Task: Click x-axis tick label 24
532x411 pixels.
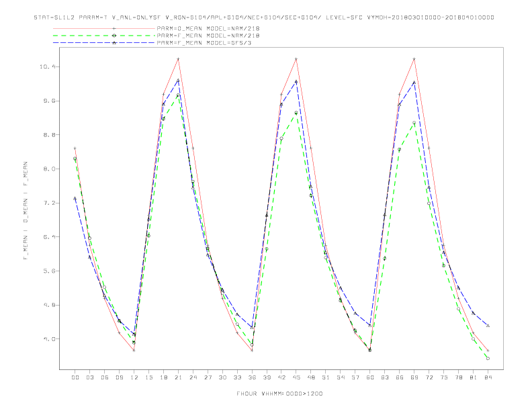Action: [193, 377]
